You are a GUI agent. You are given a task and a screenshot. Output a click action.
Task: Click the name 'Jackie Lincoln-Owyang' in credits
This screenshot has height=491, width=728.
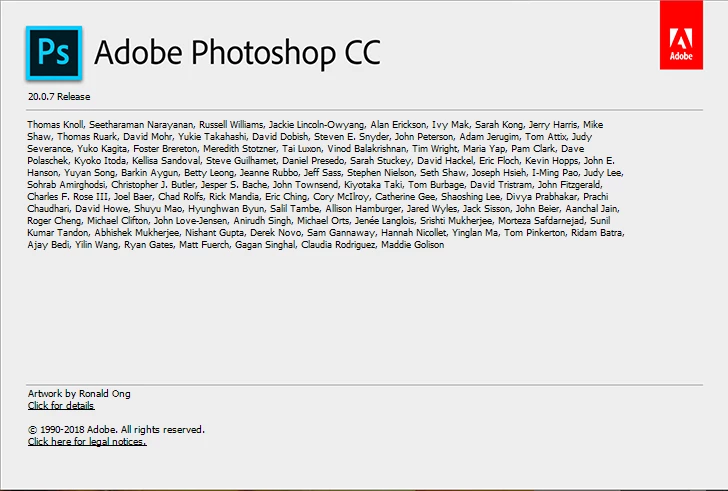317,125
